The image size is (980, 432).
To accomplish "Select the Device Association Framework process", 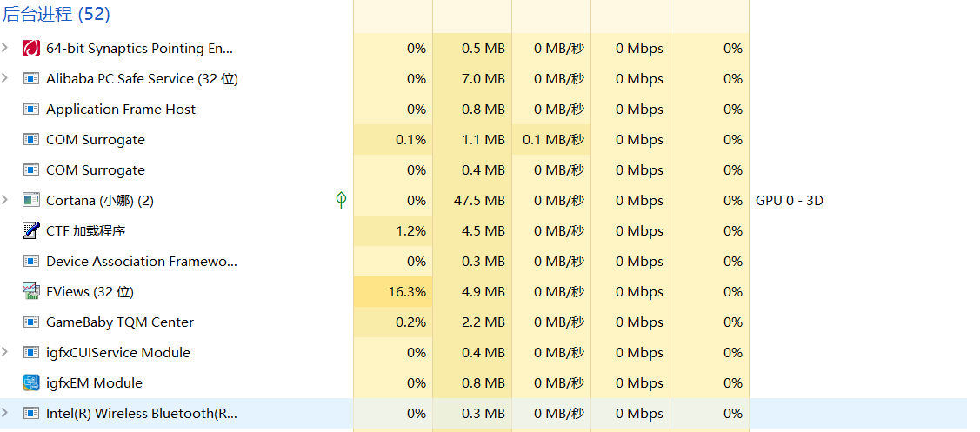I will pos(142,262).
